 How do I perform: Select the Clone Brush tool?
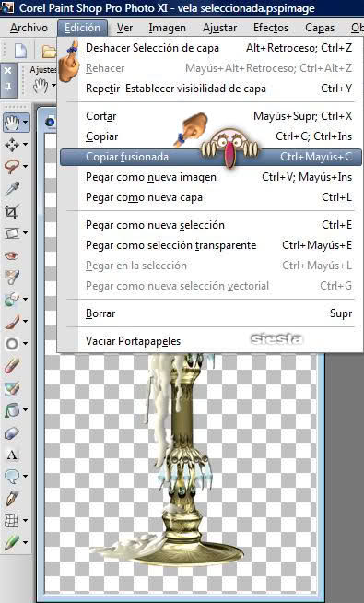coord(12,299)
